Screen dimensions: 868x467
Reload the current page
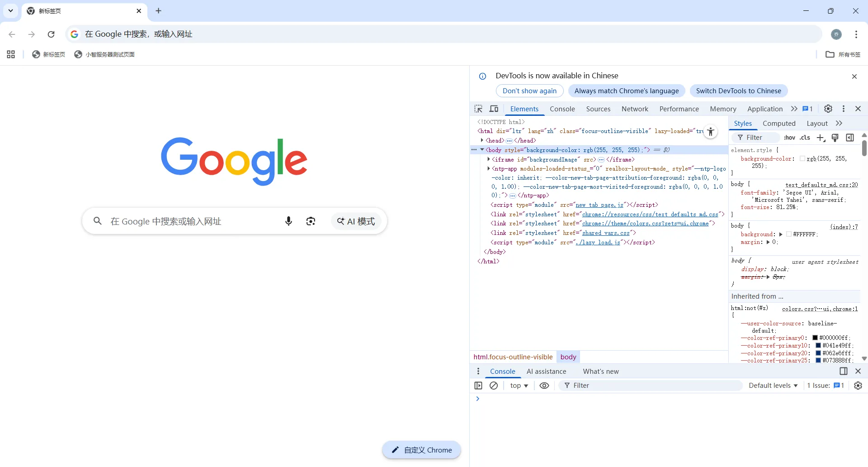pyautogui.click(x=51, y=34)
